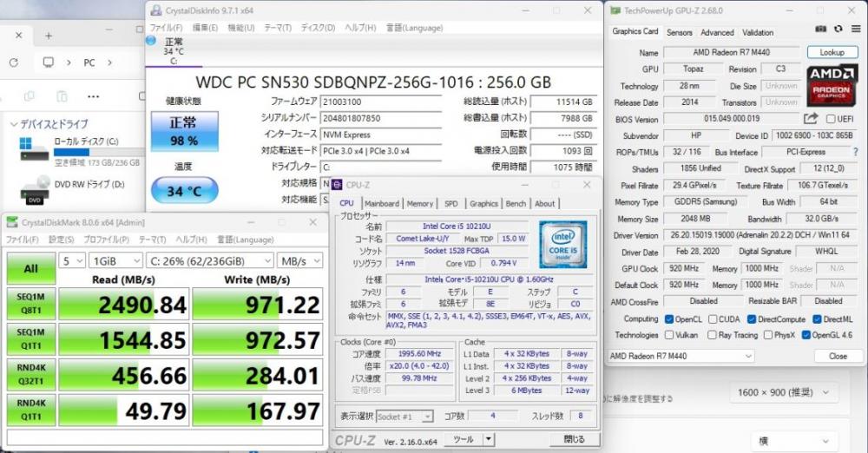Image resolution: width=868 pixels, height=453 pixels.
Task: Close File Explorer tab with X
Action: pyautogui.click(x=18, y=35)
